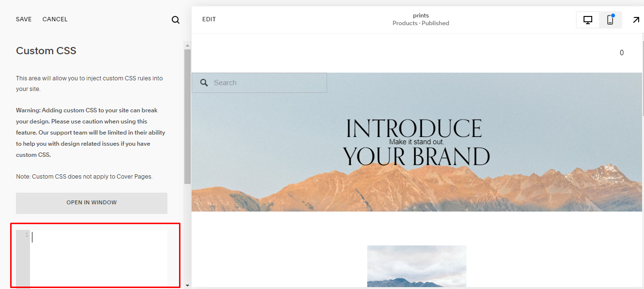Click the INTRODUCE YOUR BRAND heading

[416, 142]
